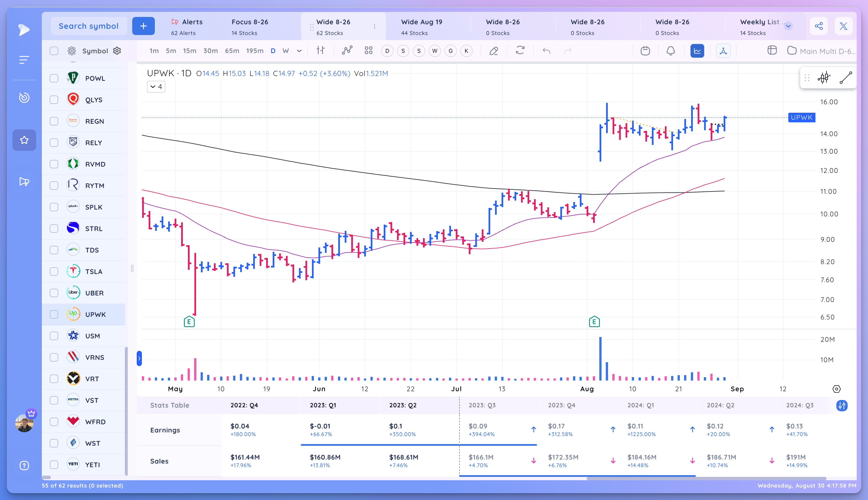Open the starred watchlists sidebar icon
Viewport: 868px width, 500px height.
coord(24,140)
